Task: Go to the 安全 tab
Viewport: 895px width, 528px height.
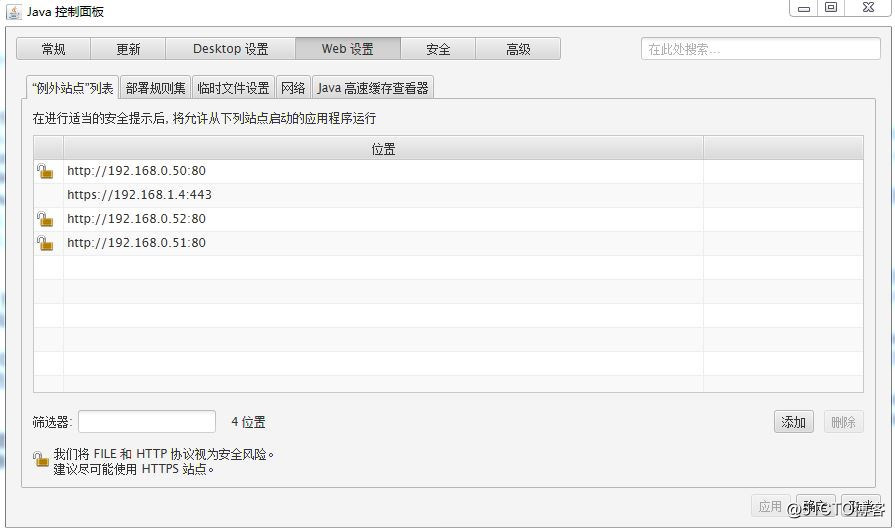Action: tap(438, 49)
